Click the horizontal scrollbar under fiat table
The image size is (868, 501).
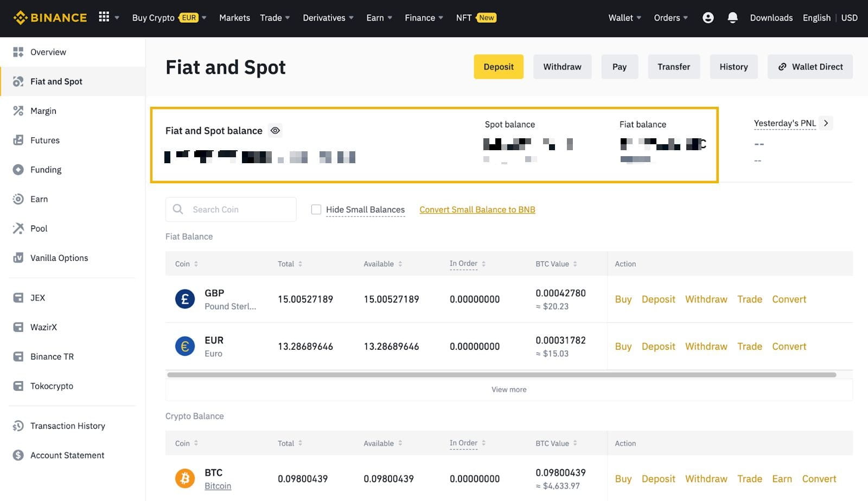click(x=501, y=375)
